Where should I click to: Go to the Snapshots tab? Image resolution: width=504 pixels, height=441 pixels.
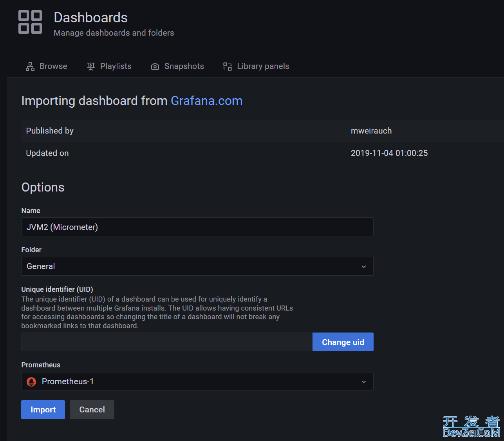(x=178, y=66)
